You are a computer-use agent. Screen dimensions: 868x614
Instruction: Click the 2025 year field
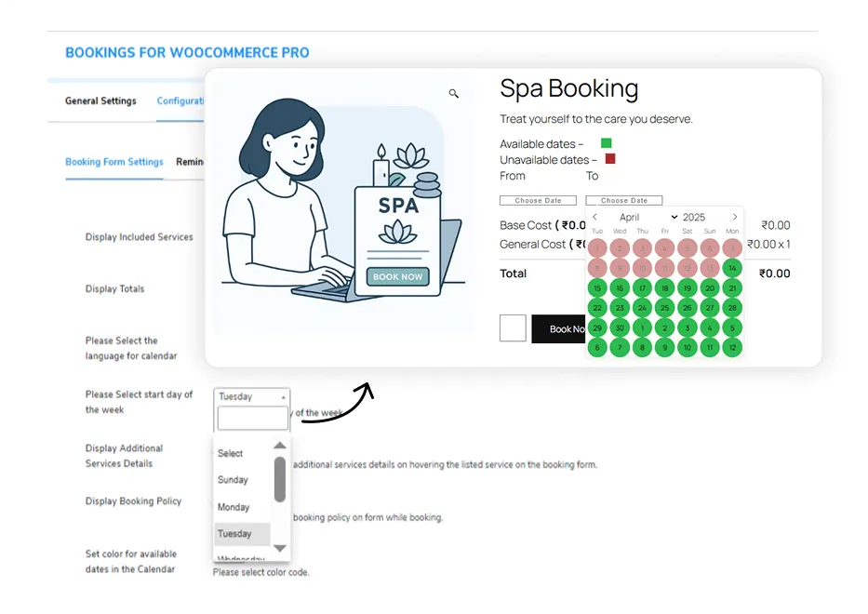coord(694,217)
